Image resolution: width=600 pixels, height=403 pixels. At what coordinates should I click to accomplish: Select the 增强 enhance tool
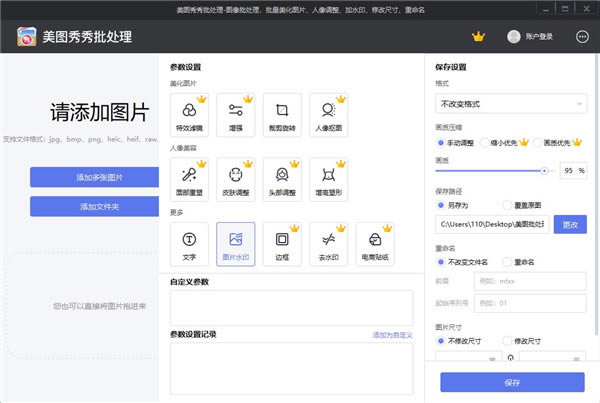click(236, 115)
